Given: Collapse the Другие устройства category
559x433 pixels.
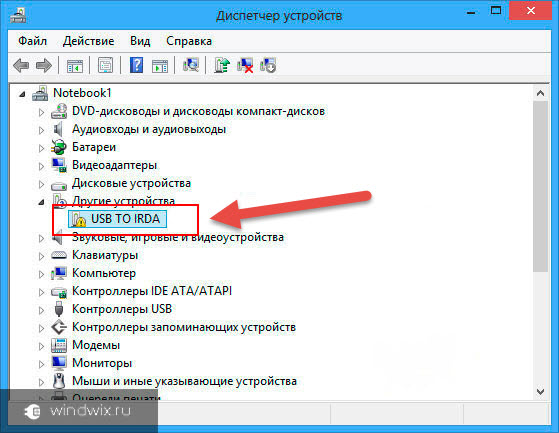Looking at the screenshot, I should pos(41,202).
